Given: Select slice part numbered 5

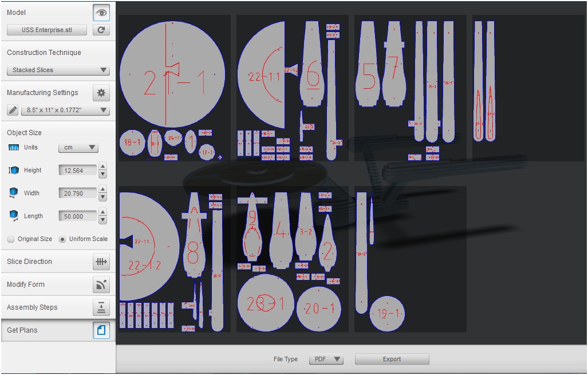Looking at the screenshot, I should (x=368, y=64).
